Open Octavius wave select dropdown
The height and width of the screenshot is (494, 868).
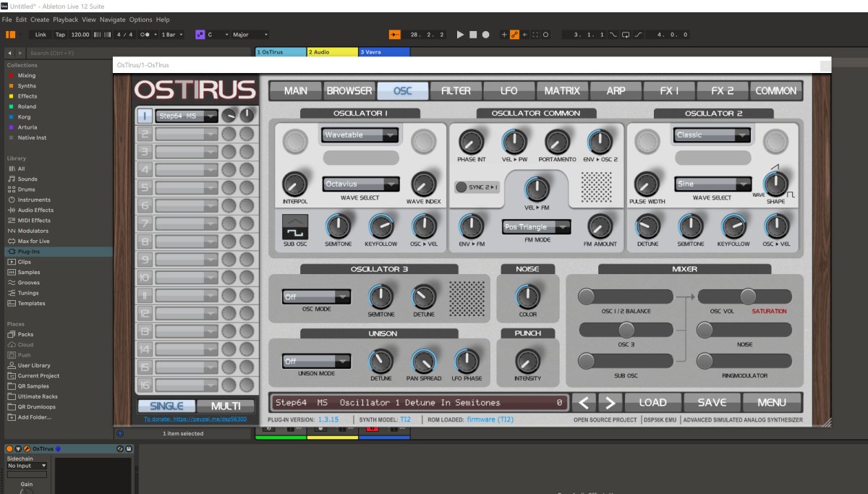360,184
